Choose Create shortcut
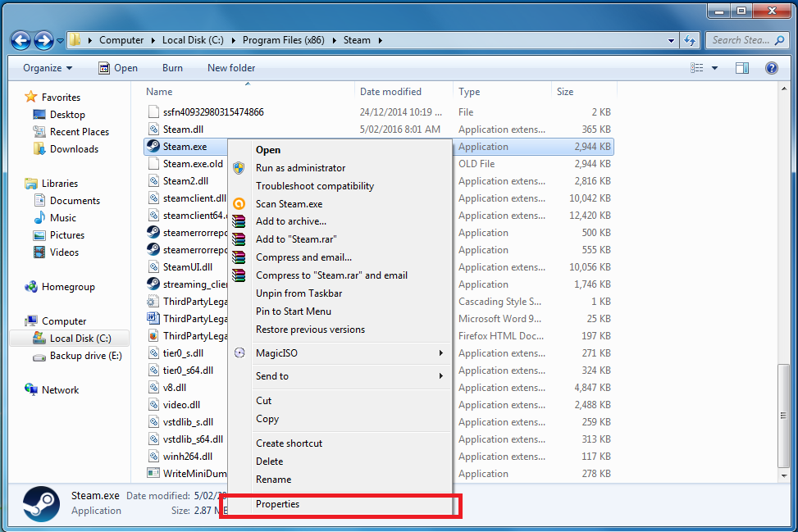The height and width of the screenshot is (532, 798). pos(340,443)
